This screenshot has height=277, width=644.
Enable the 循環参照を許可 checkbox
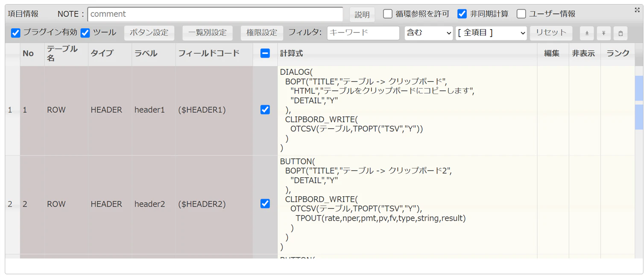[x=388, y=14]
